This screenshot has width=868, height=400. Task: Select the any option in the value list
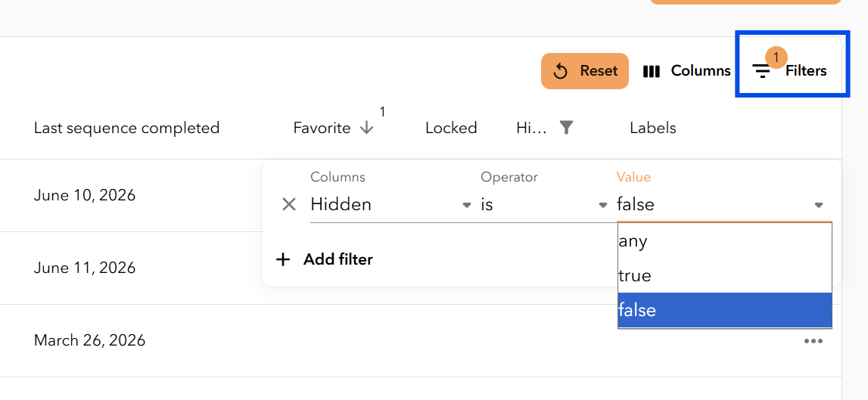point(725,241)
